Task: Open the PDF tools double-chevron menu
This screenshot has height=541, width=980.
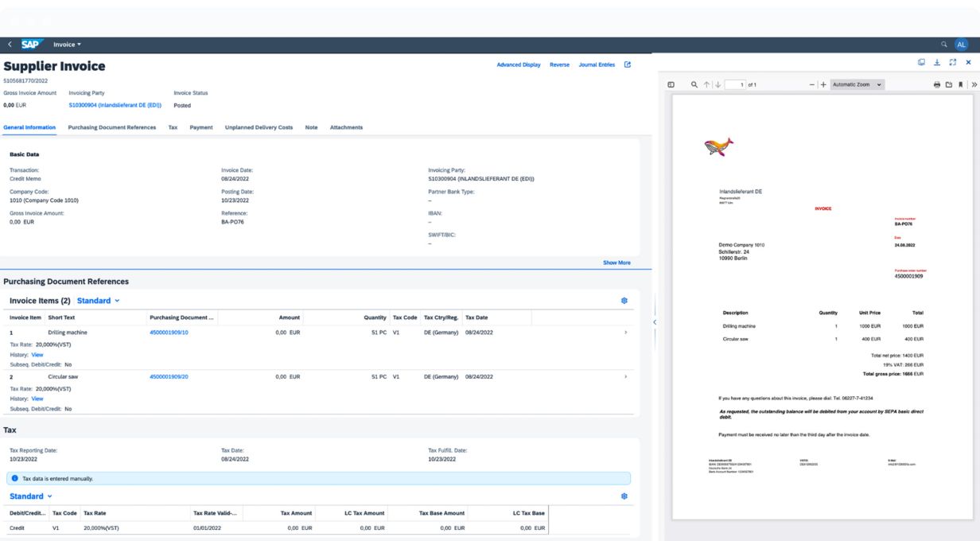Action: pos(973,85)
